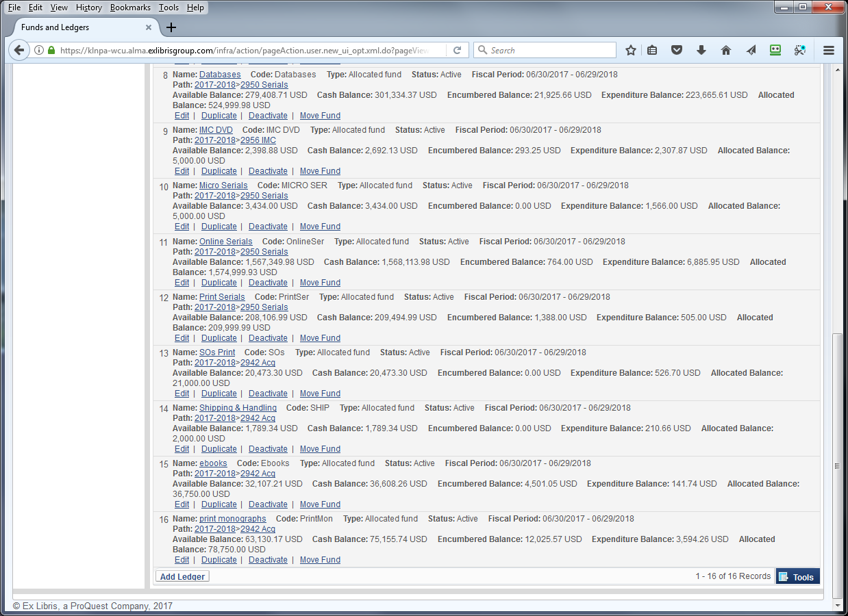Click the vertical page scrollbar thumb
Viewport: 848px width, 616px height.
[837, 465]
